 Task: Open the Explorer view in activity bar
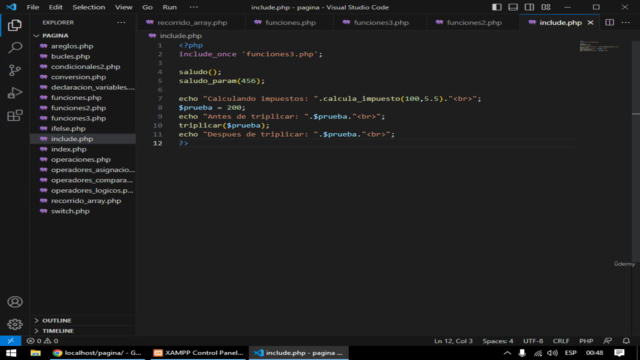[x=15, y=25]
